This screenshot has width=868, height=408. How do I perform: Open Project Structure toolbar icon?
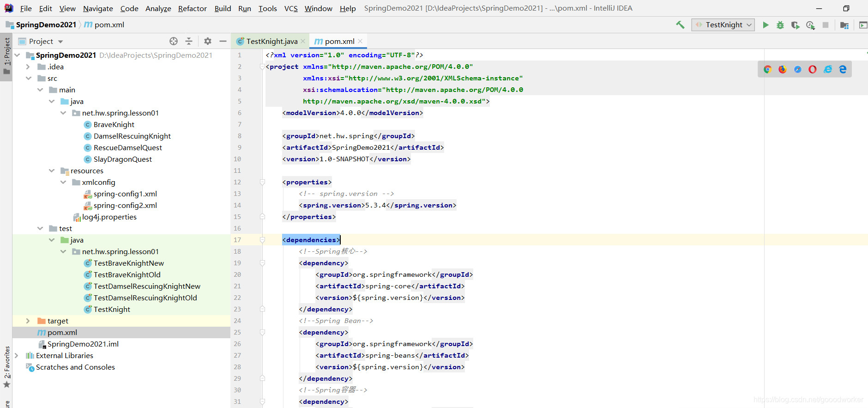coord(844,25)
